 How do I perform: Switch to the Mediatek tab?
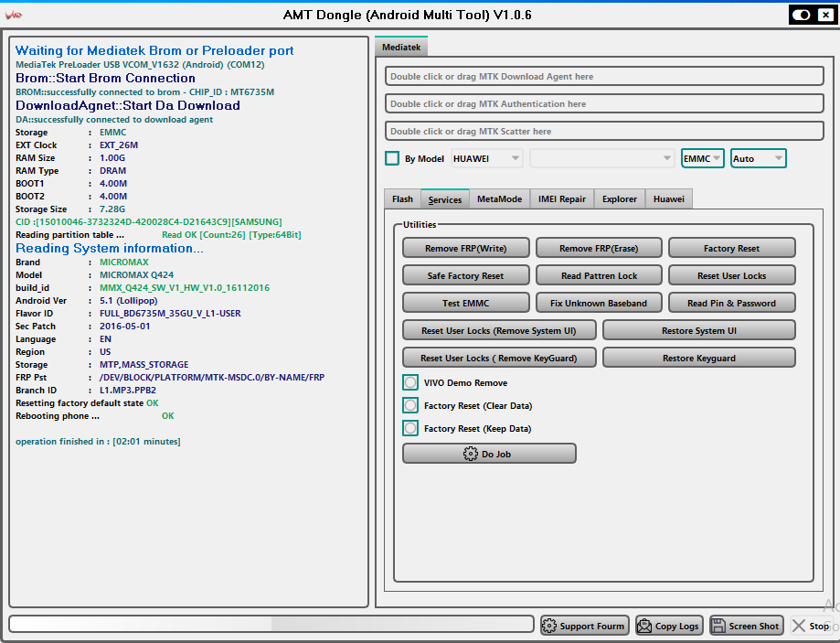point(401,48)
